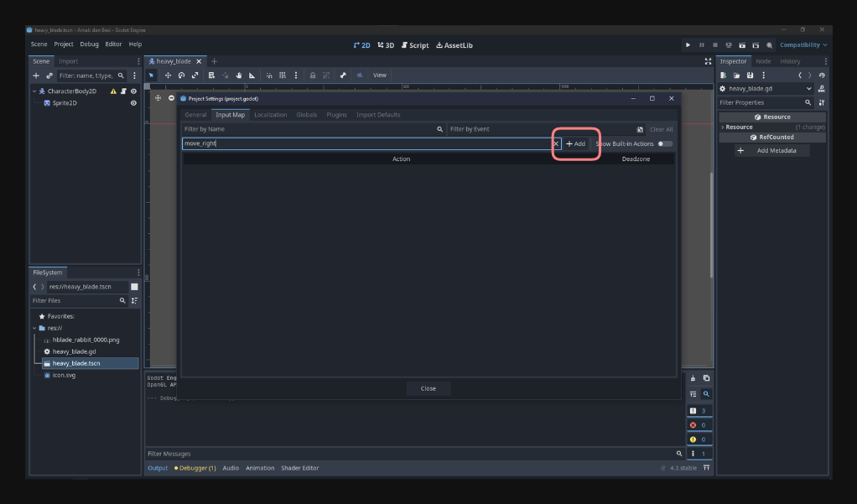Collapse the CharacterBody2D tree node
Image resolution: width=857 pixels, height=504 pixels.
pos(34,91)
